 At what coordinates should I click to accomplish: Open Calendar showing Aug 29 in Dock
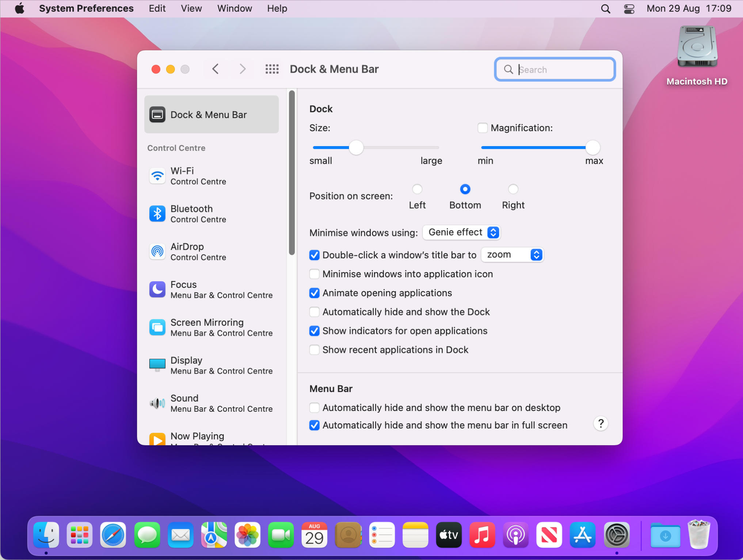pos(315,535)
